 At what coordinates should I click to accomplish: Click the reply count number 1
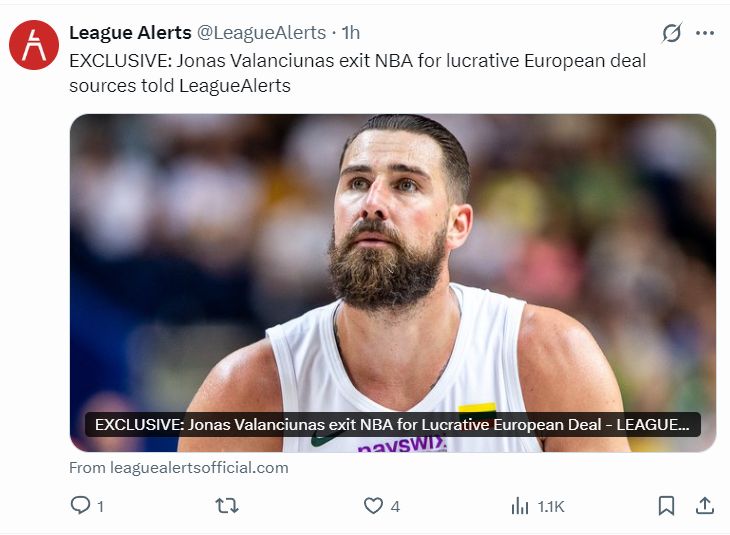(100, 507)
